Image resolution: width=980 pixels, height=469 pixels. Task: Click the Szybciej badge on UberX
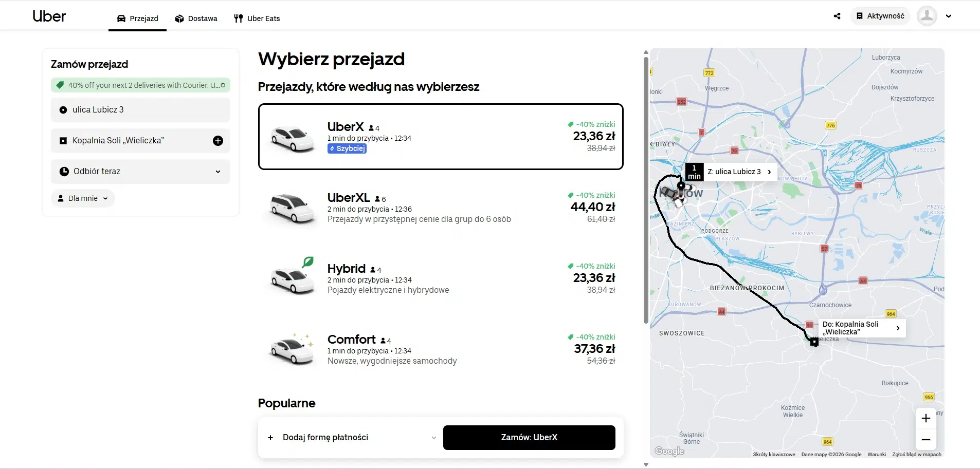point(347,149)
